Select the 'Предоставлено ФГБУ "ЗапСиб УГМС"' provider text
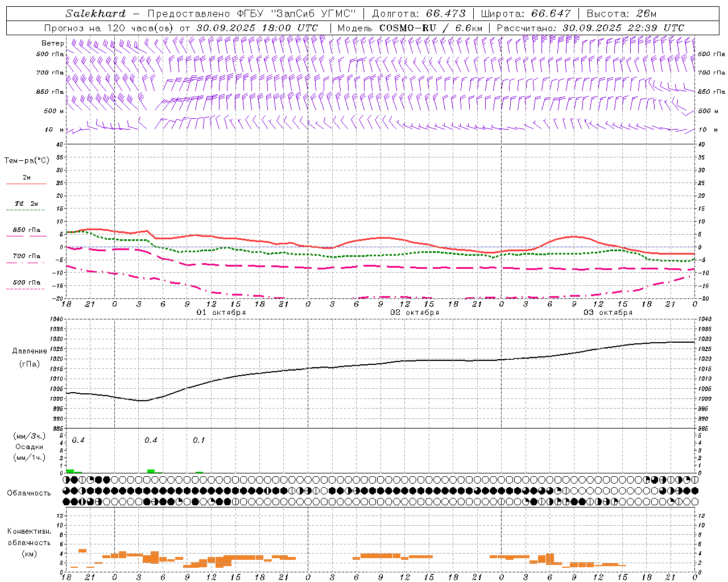Screen dimensions: 728x582 pos(251,14)
